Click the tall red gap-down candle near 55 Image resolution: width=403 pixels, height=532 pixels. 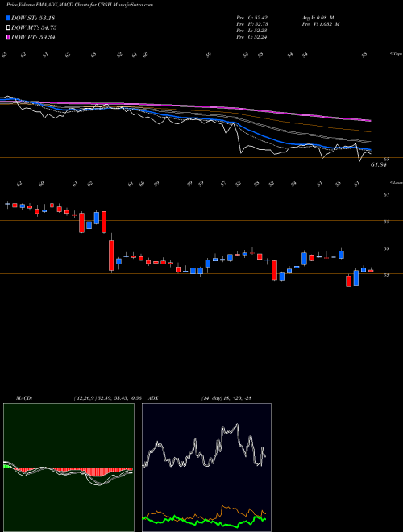coord(111,256)
